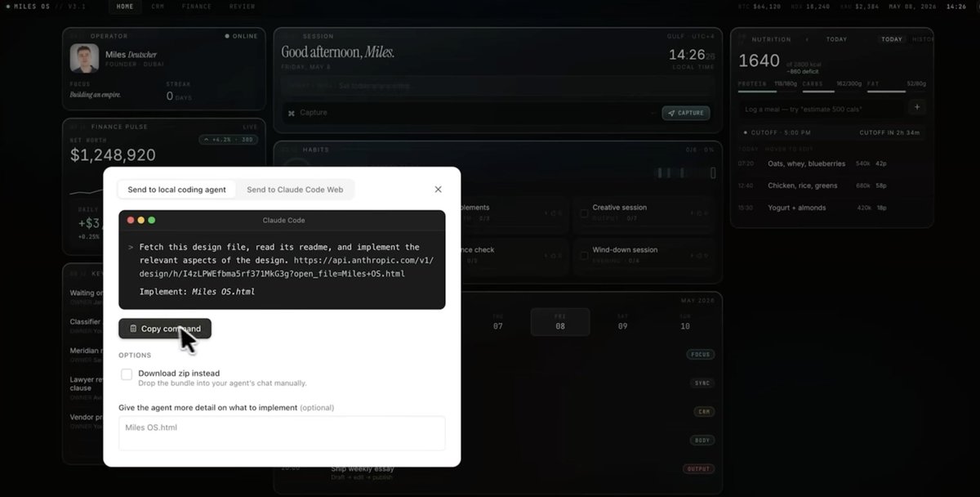This screenshot has height=497, width=980.
Task: Click the CRM tag in the schedule list
Action: tap(704, 411)
